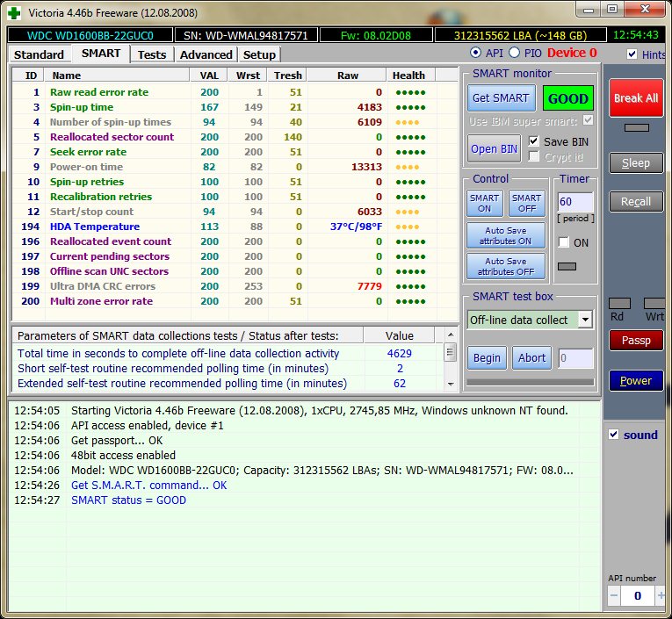Select the Reallocated sector count row

pyautogui.click(x=235, y=137)
